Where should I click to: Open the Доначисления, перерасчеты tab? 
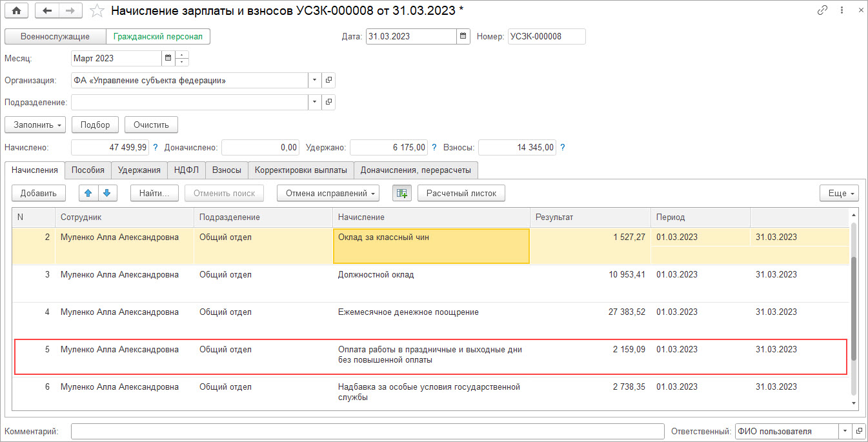[416, 170]
